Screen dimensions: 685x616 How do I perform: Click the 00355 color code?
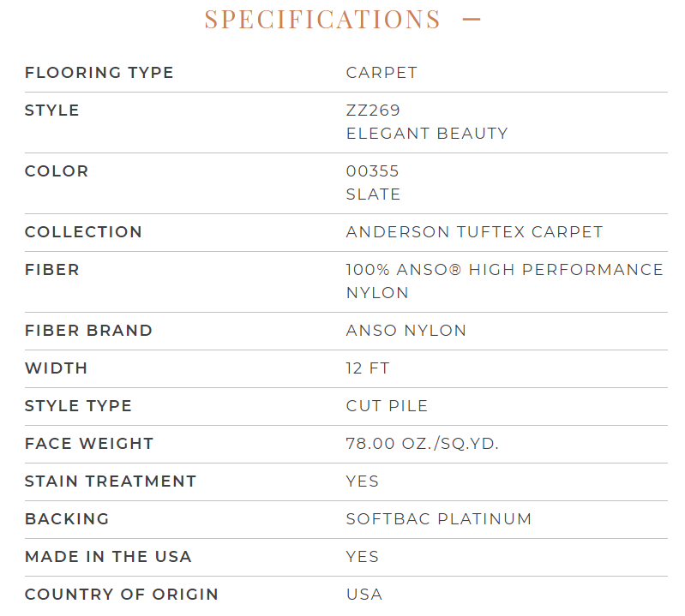coord(373,171)
